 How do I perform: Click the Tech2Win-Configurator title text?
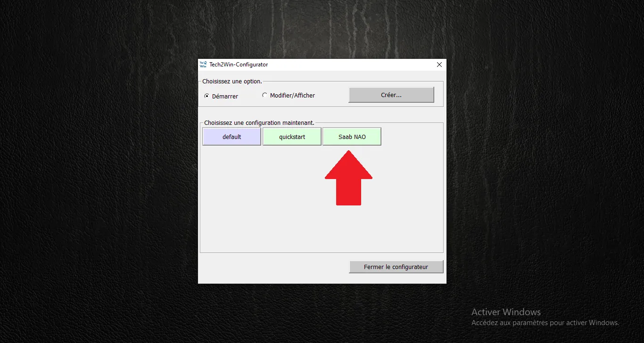tap(239, 65)
